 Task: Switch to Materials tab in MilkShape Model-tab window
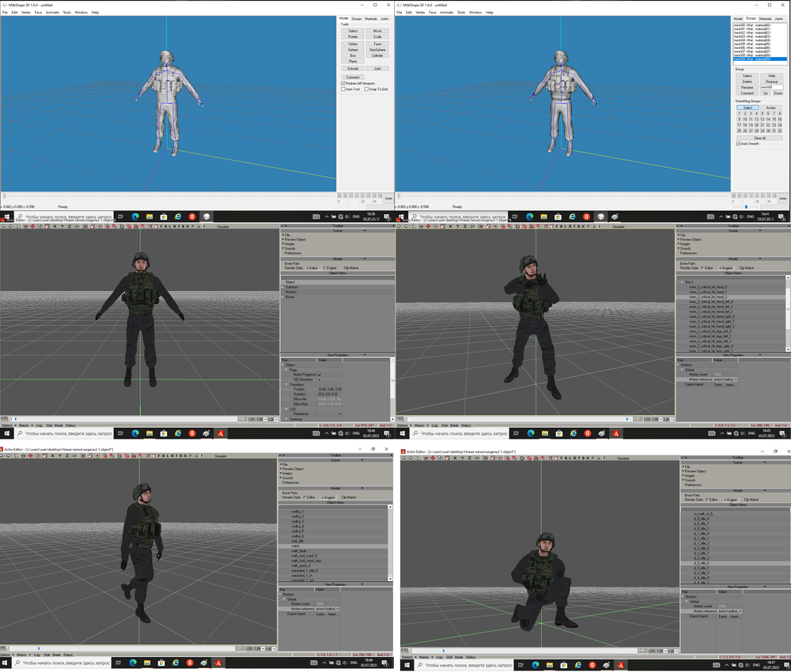(x=371, y=19)
